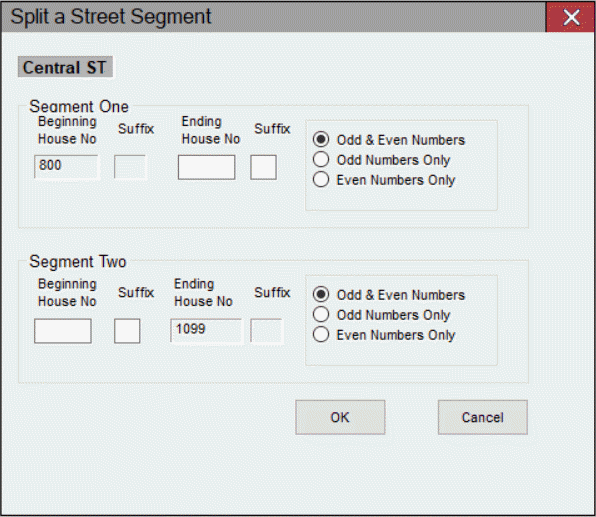Click the Central ST street name label
The height and width of the screenshot is (517, 596).
[x=65, y=67]
